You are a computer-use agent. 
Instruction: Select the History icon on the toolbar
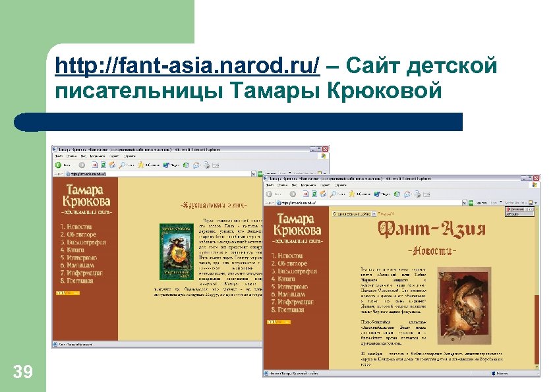[397, 193]
